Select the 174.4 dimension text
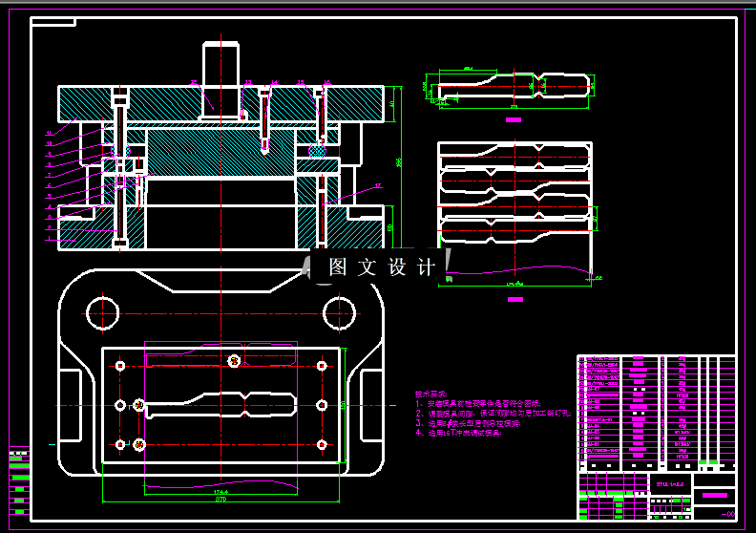The image size is (756, 533). coord(220,493)
